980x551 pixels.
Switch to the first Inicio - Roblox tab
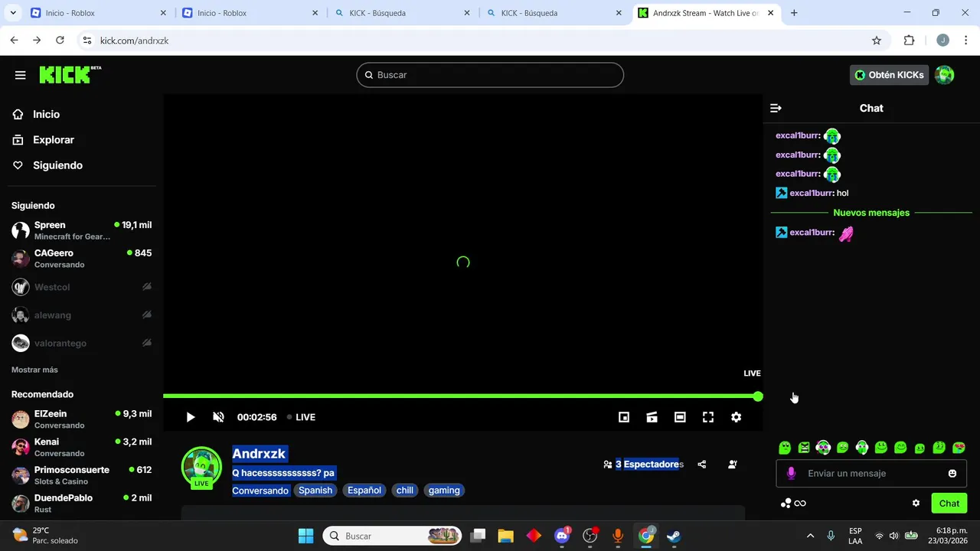click(x=99, y=13)
